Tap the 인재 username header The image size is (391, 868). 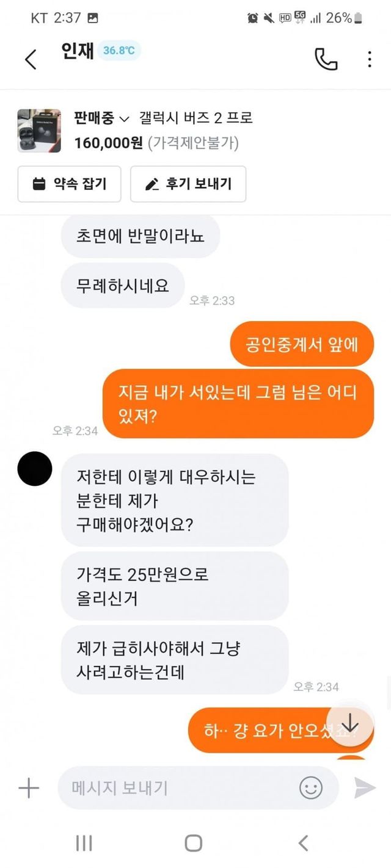(78, 51)
